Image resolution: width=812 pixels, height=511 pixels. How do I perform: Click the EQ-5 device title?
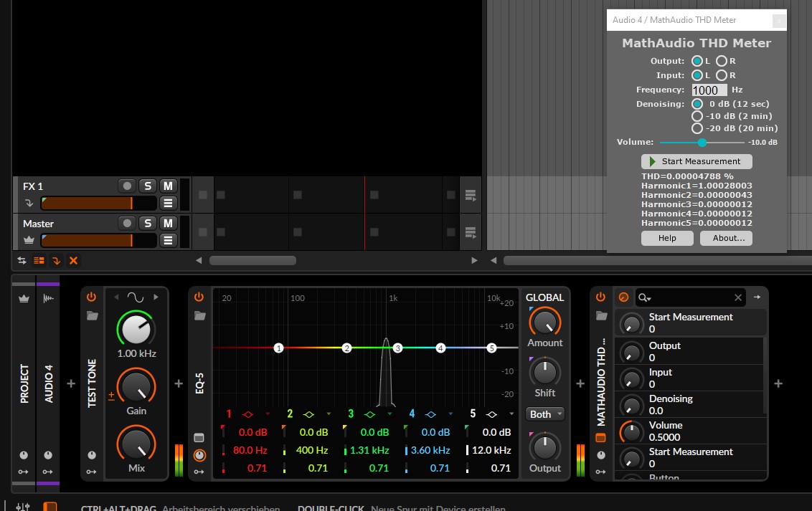(x=199, y=383)
